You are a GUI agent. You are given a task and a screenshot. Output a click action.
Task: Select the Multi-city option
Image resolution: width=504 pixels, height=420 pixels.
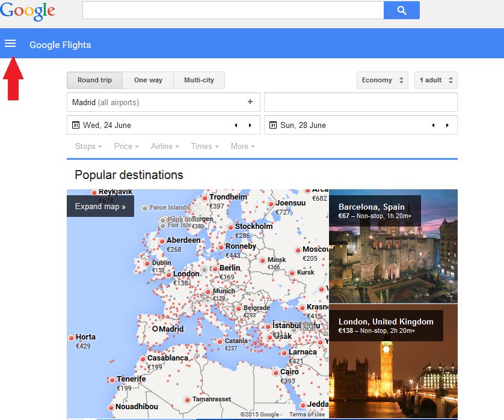[199, 80]
